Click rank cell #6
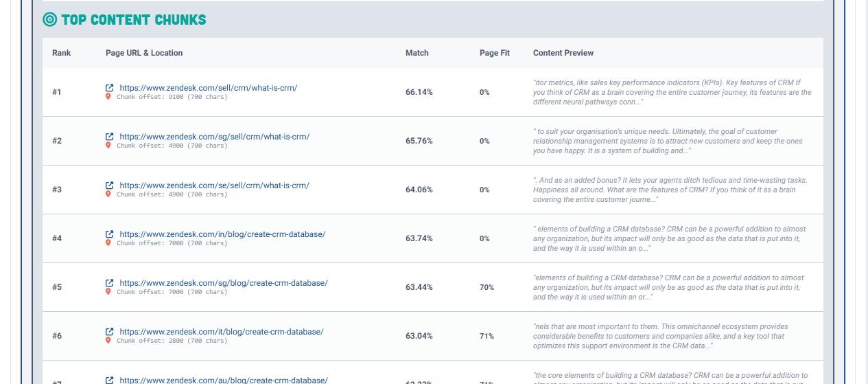 click(x=57, y=336)
